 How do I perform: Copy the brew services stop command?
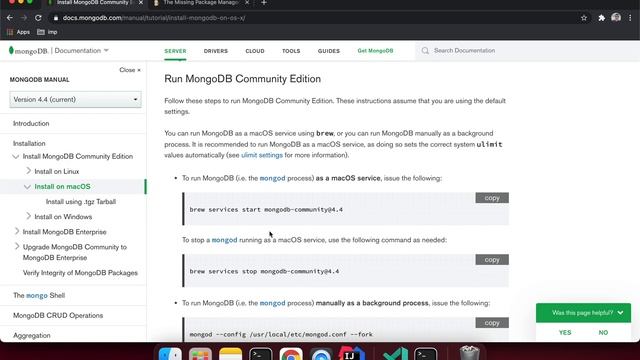492,260
